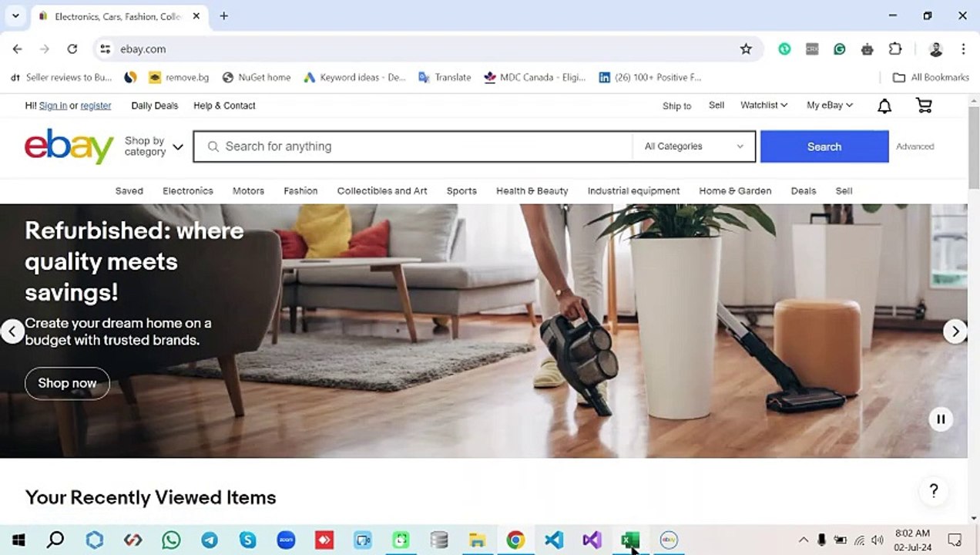Open the Chrome profile avatar
This screenshot has width=980, height=555.
tap(936, 49)
